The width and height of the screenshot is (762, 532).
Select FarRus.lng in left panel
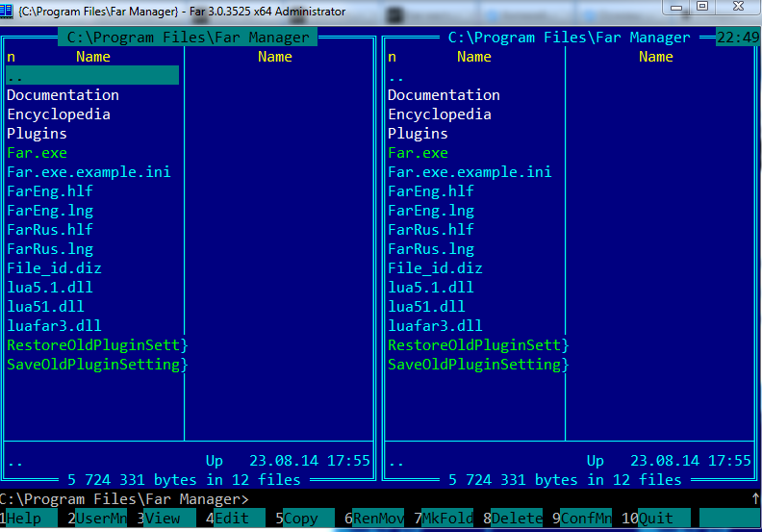tap(50, 249)
